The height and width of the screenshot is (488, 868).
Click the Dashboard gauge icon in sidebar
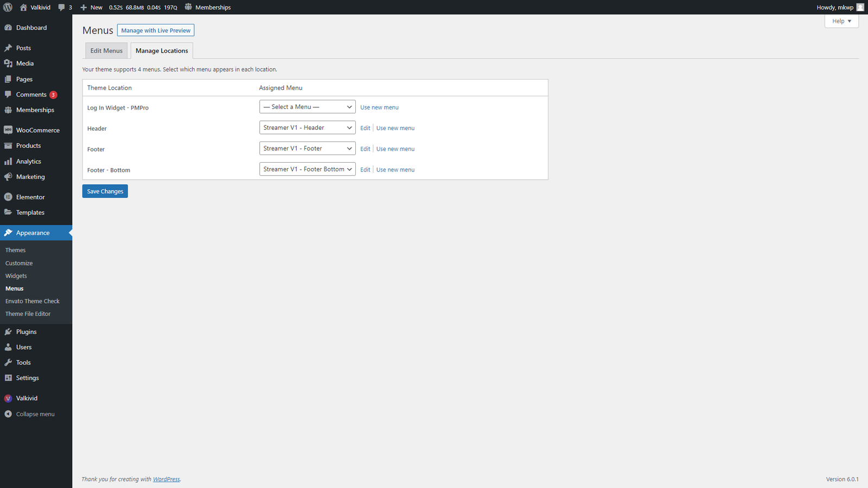point(8,28)
